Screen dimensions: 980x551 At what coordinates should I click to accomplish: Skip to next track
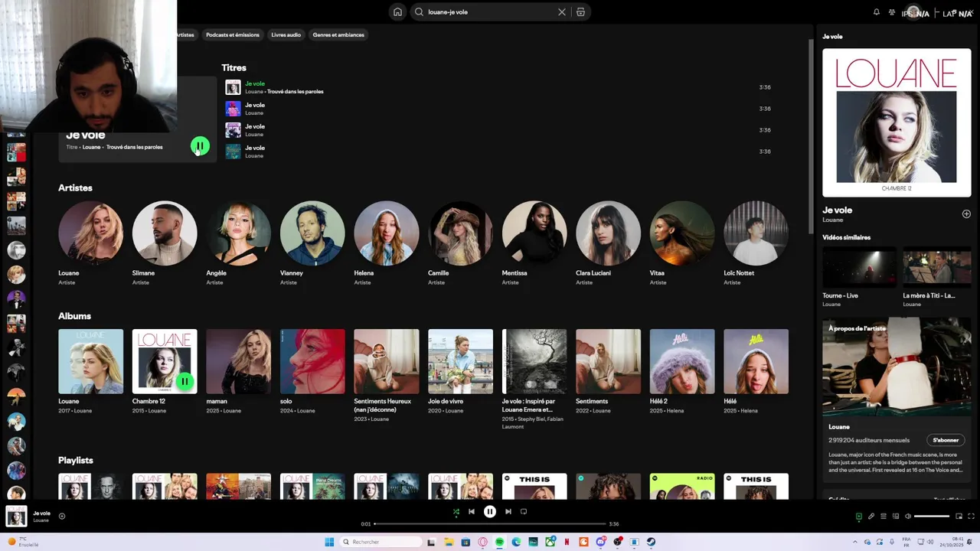508,512
